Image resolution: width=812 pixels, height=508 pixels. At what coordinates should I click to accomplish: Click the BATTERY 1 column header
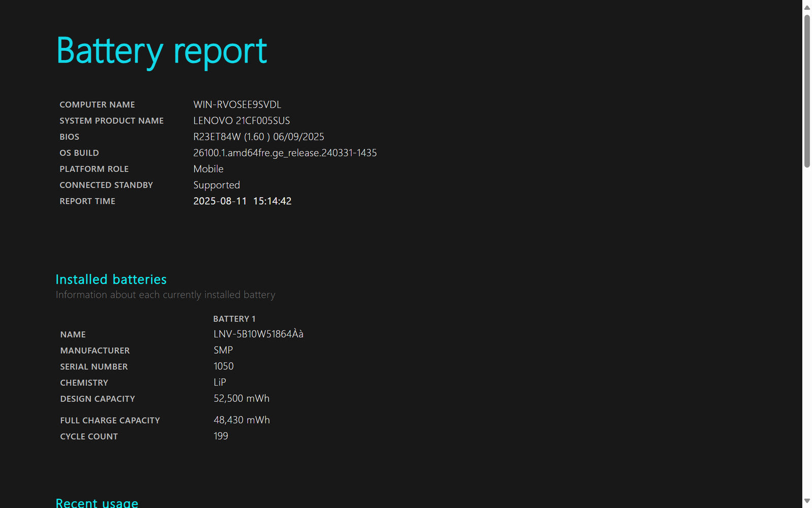(x=234, y=319)
